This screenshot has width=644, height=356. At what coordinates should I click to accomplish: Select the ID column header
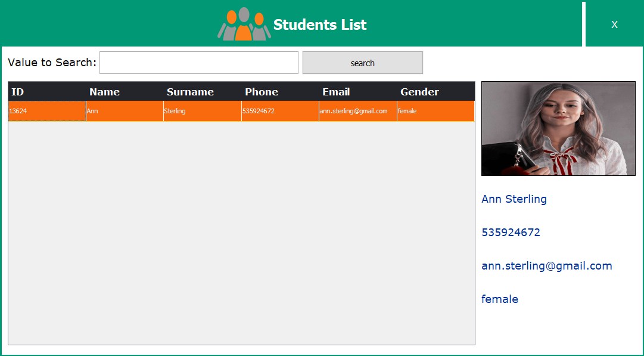click(17, 92)
